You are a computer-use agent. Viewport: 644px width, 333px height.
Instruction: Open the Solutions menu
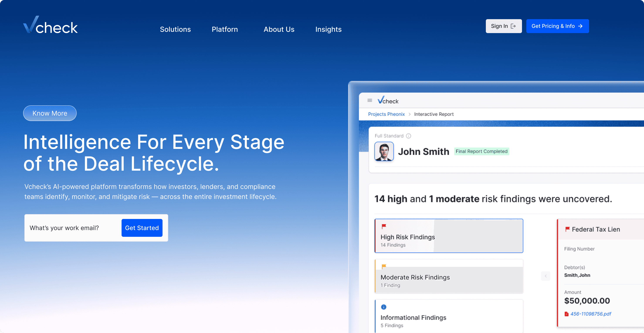tap(175, 29)
